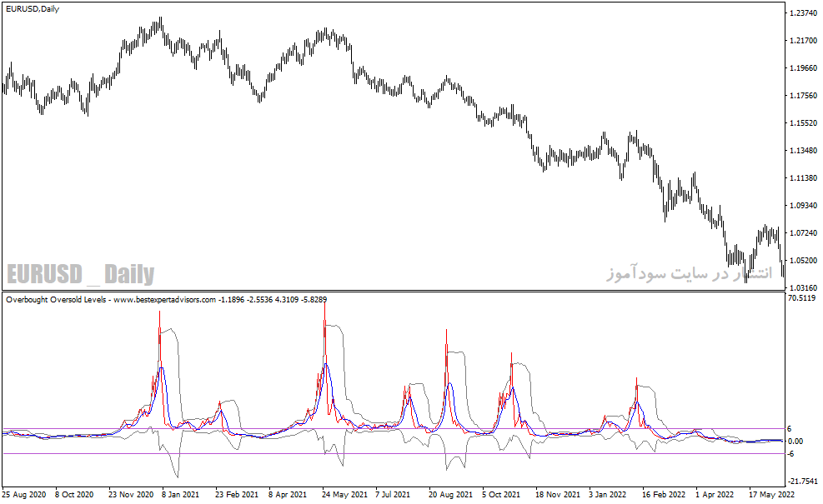Click the 6 level label on indicator scale
This screenshot has width=823, height=504.
790,429
